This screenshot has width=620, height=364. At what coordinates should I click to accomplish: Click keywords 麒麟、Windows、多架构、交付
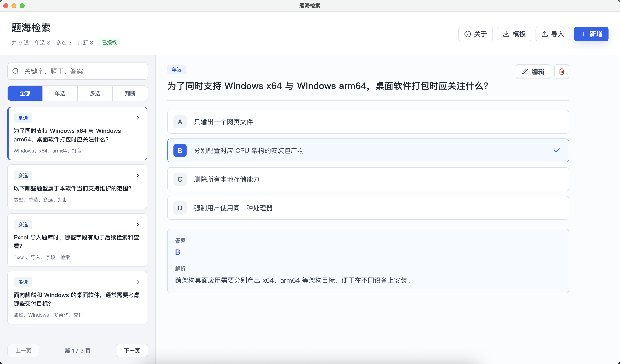coord(48,315)
